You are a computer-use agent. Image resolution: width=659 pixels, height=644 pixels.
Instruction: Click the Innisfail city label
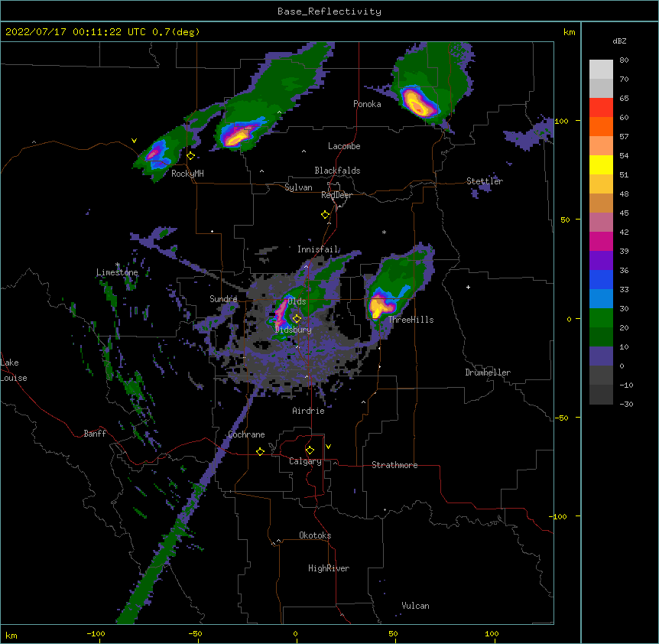(x=317, y=249)
